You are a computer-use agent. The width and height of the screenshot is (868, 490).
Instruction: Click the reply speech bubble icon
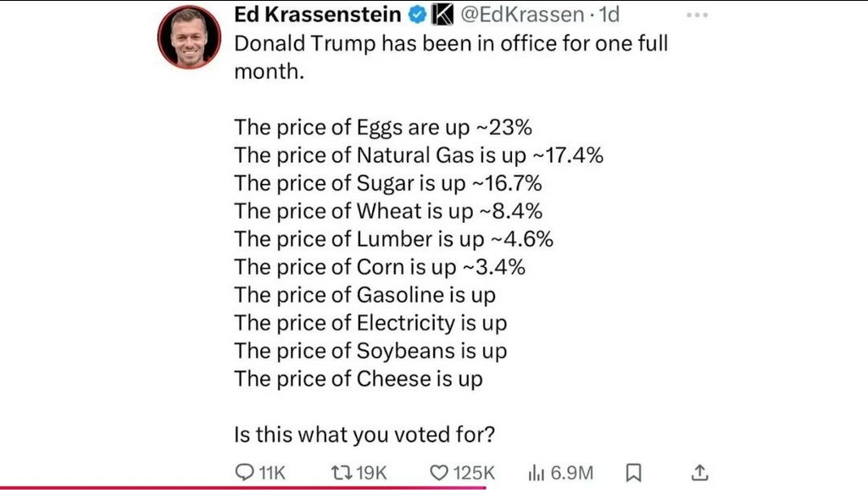243,472
